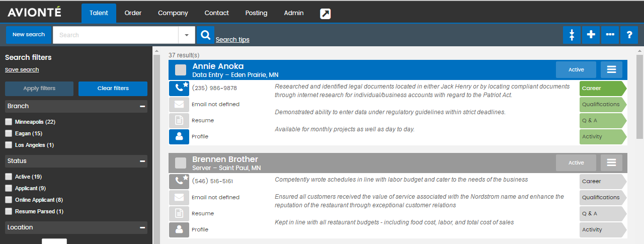Open Brennen Brother's profile person icon

click(179, 229)
